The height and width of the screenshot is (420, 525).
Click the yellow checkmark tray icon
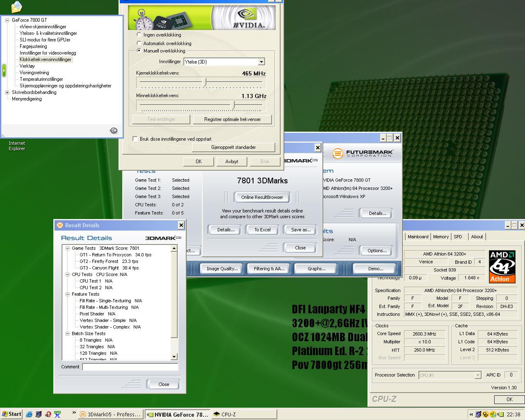493,415
